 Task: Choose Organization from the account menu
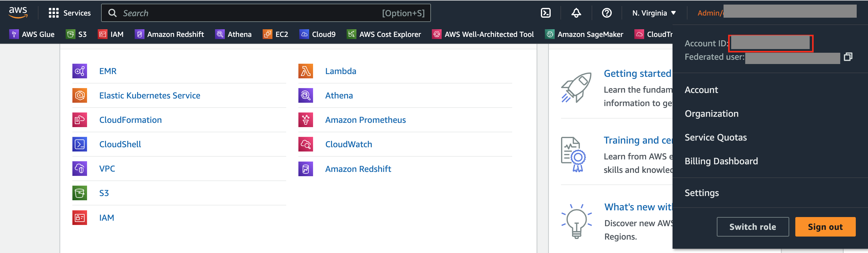711,114
